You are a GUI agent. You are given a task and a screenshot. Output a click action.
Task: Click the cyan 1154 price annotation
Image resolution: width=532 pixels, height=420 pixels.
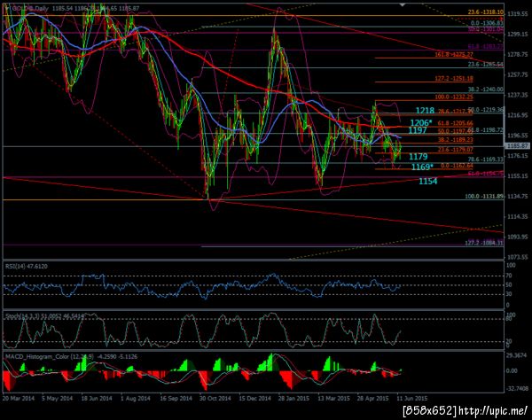[428, 182]
